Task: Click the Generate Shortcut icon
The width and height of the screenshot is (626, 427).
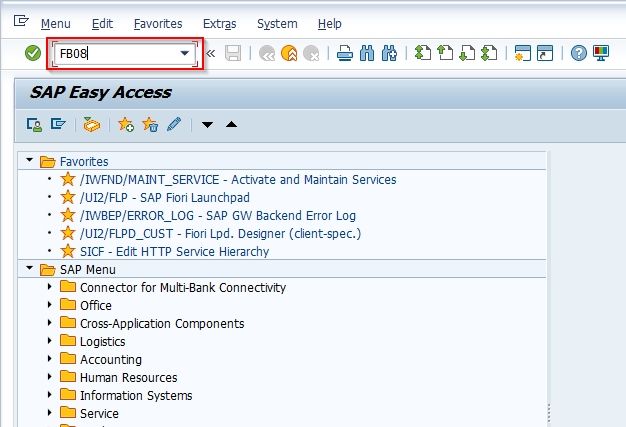Action: pyautogui.click(x=545, y=53)
